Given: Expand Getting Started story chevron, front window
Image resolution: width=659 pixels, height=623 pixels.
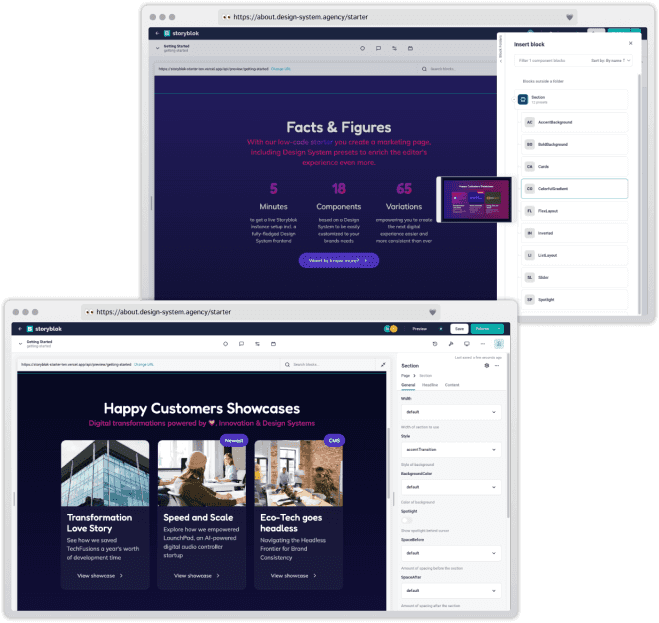Looking at the screenshot, I should [x=20, y=344].
